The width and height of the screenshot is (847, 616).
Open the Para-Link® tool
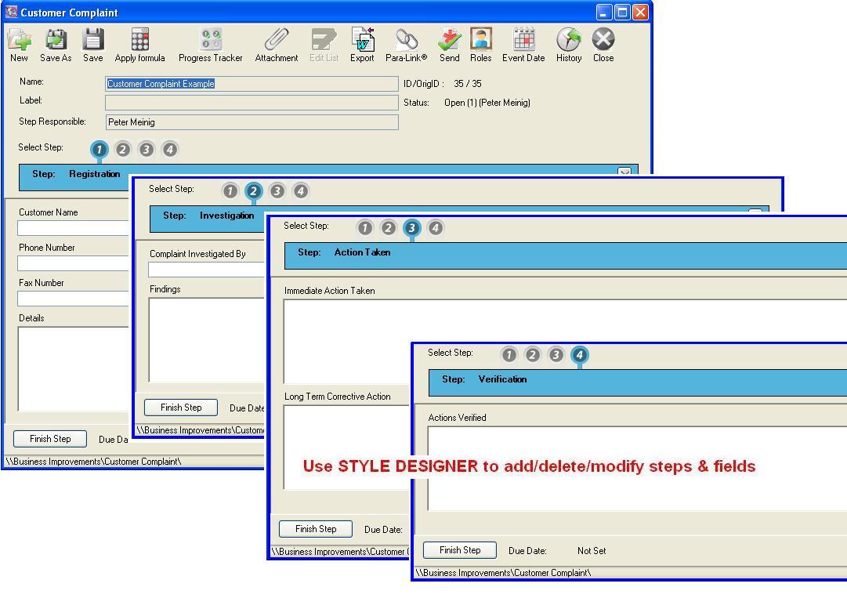(x=407, y=39)
